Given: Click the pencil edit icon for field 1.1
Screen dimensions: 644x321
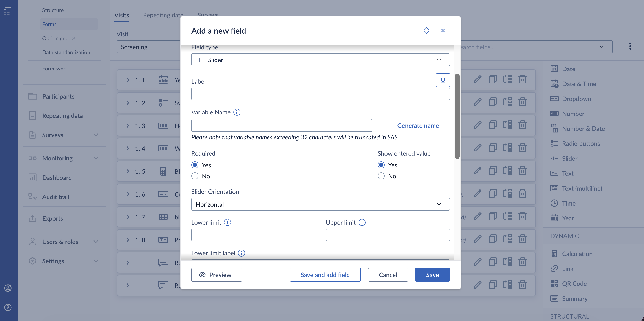Looking at the screenshot, I should [477, 80].
